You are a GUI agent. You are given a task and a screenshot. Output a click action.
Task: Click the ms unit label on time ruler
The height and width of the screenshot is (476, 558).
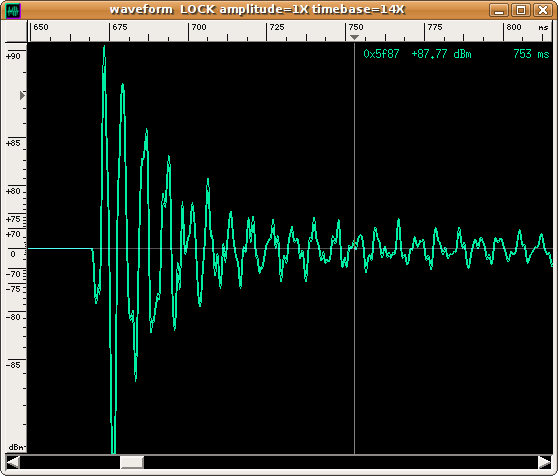tap(543, 27)
